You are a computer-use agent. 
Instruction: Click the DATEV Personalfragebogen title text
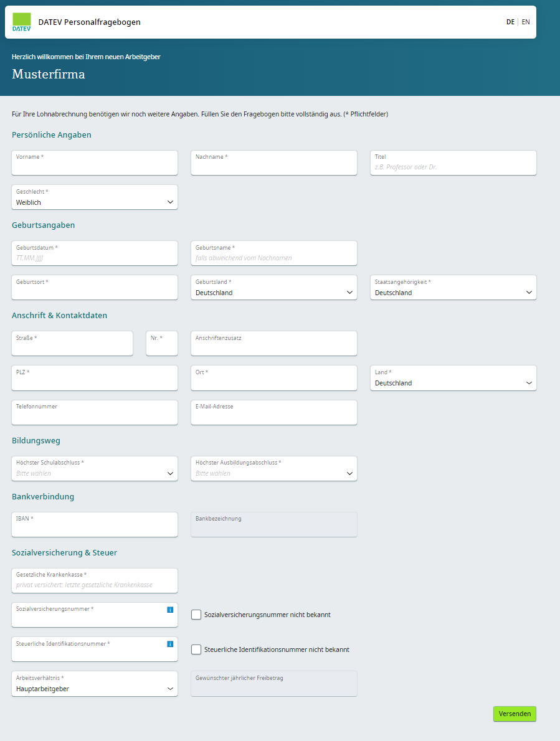89,22
